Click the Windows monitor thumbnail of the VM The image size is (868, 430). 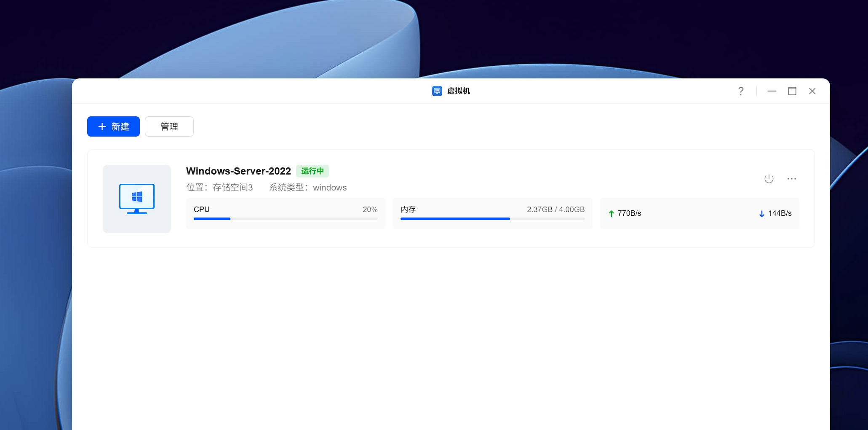(137, 199)
